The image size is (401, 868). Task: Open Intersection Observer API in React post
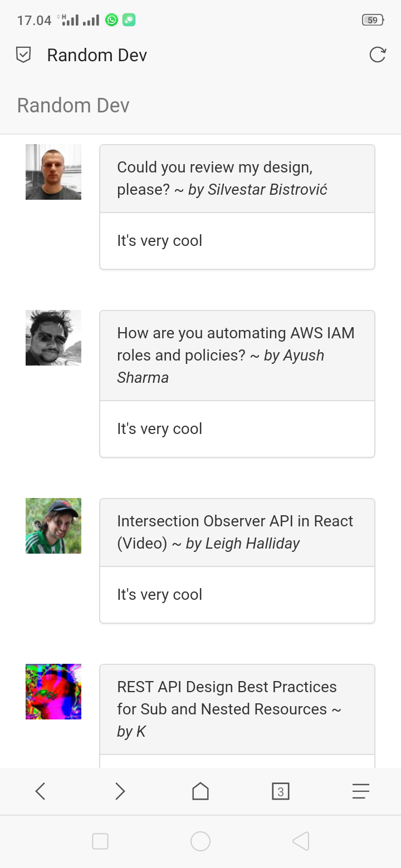(x=234, y=532)
